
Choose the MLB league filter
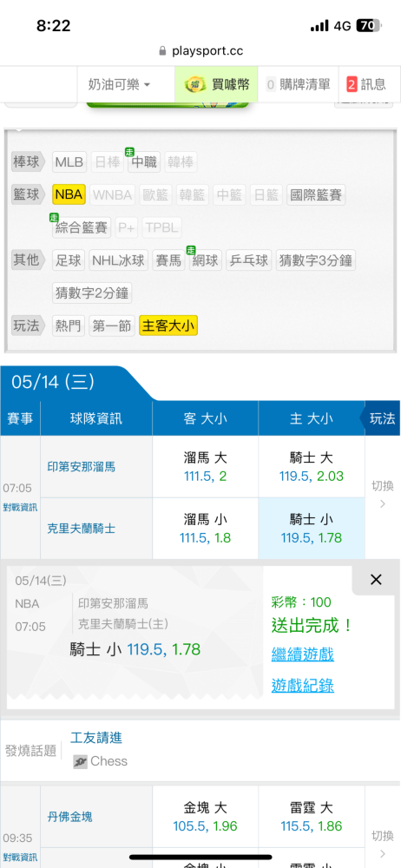click(69, 162)
